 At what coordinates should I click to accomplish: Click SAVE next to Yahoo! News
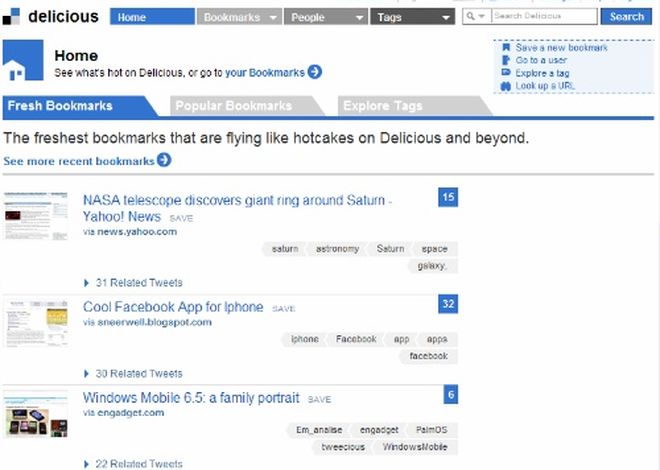pos(181,218)
